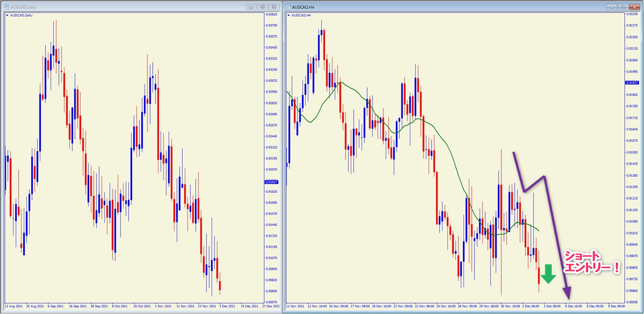
Task: Click the 22 Nov 00:00 time on H4 axis
Action: (403, 306)
